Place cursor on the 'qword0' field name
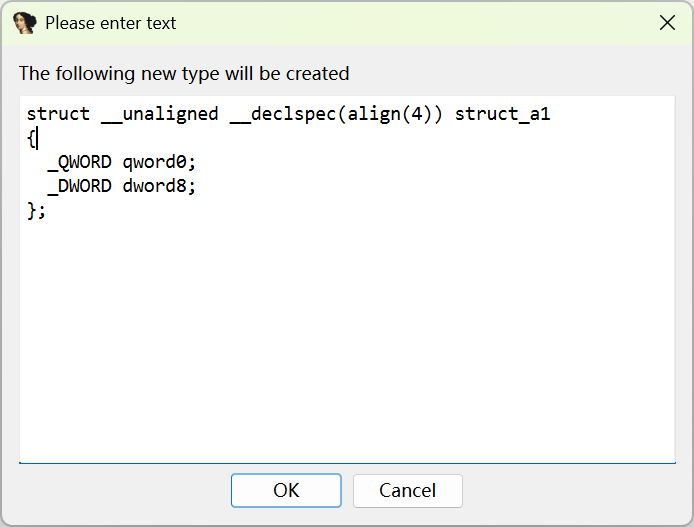 click(155, 162)
